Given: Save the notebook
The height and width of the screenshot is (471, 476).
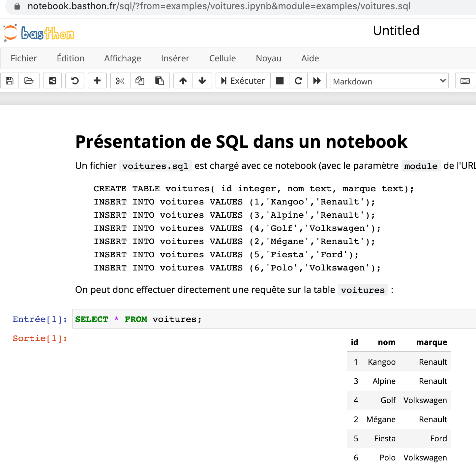Looking at the screenshot, I should [9, 80].
